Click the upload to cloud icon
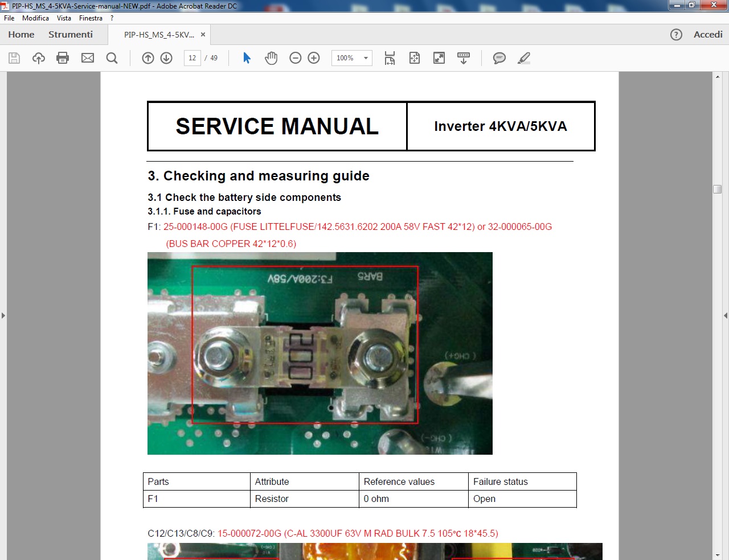729x560 pixels. [x=39, y=58]
